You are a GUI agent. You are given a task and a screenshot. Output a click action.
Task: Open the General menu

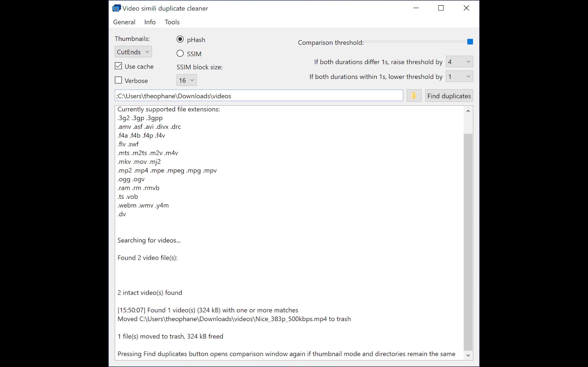124,22
